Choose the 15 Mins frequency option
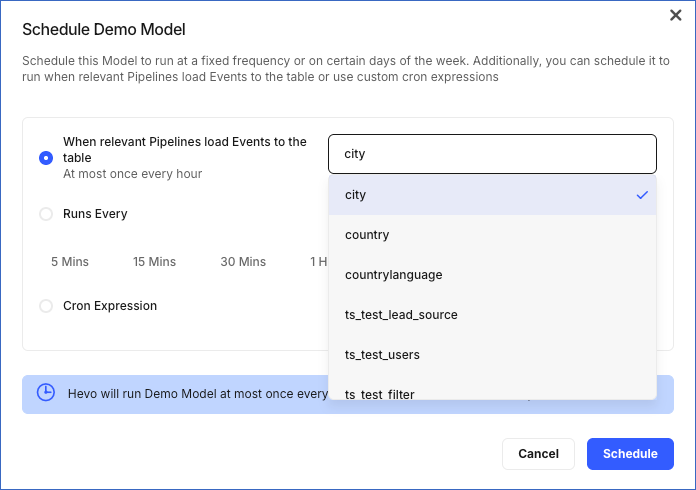 click(x=154, y=262)
